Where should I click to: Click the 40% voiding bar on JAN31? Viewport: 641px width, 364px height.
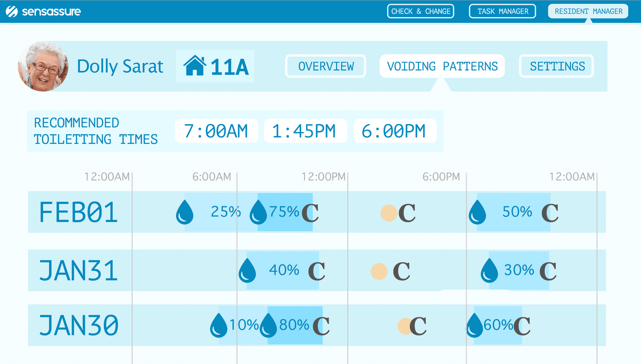coord(283,270)
